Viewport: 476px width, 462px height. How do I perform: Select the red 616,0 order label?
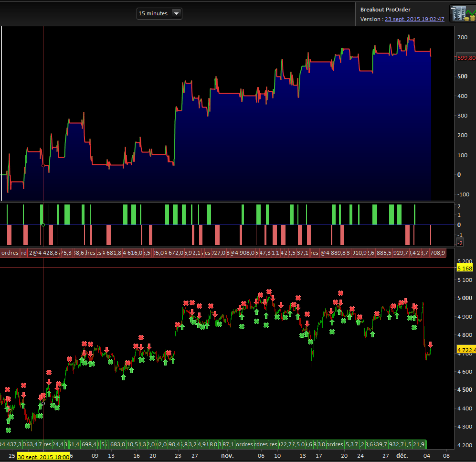pos(133,253)
